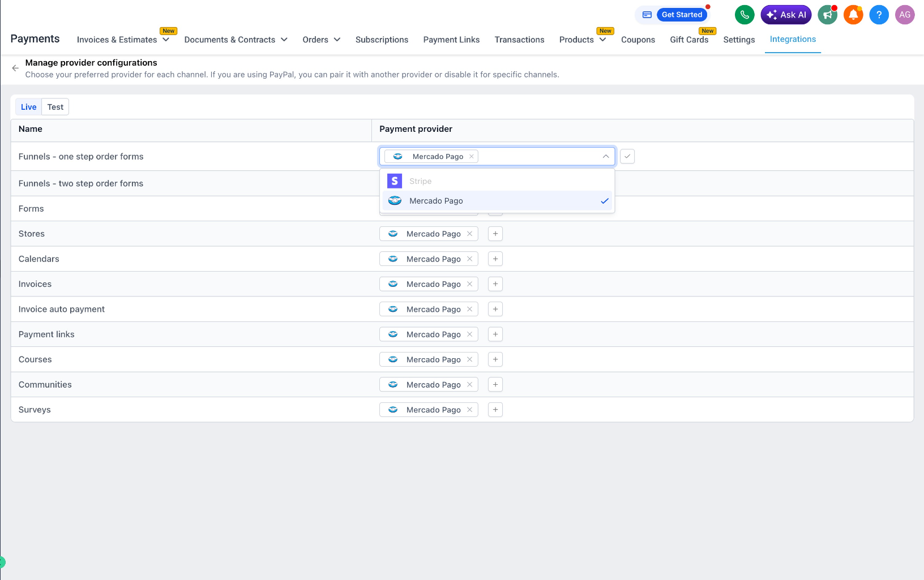Select the Integrations tab

[793, 39]
